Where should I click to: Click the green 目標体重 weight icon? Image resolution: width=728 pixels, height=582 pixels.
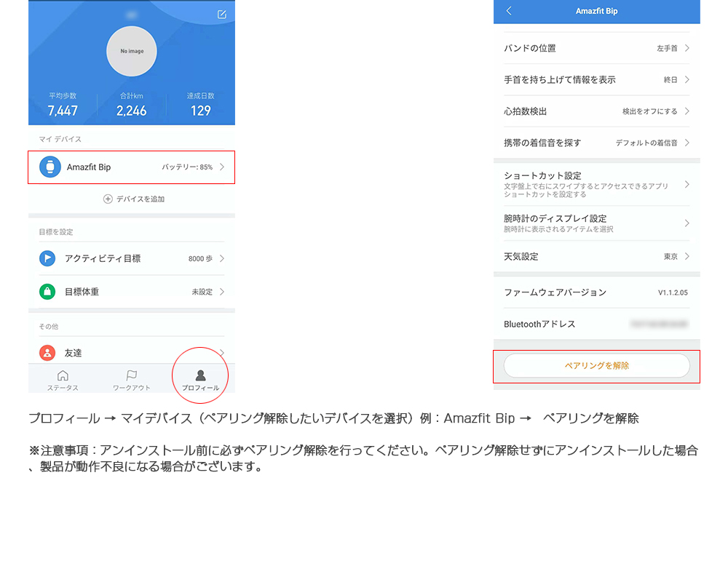click(47, 292)
